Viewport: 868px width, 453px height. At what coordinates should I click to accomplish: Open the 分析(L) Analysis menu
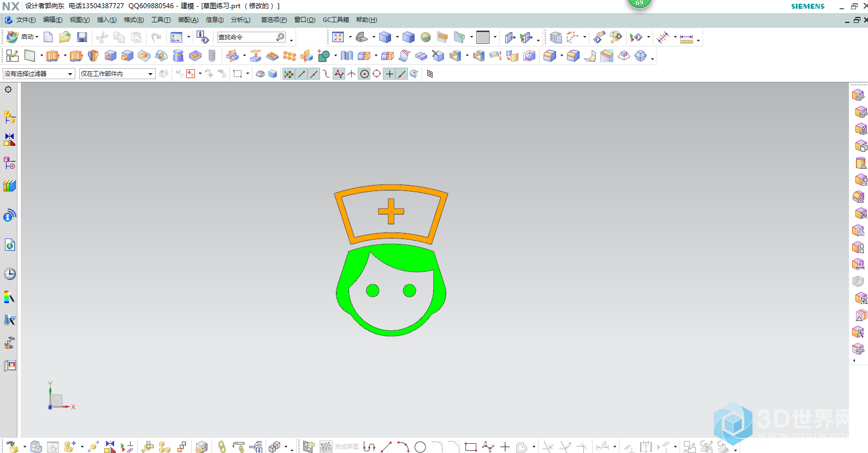(x=240, y=20)
